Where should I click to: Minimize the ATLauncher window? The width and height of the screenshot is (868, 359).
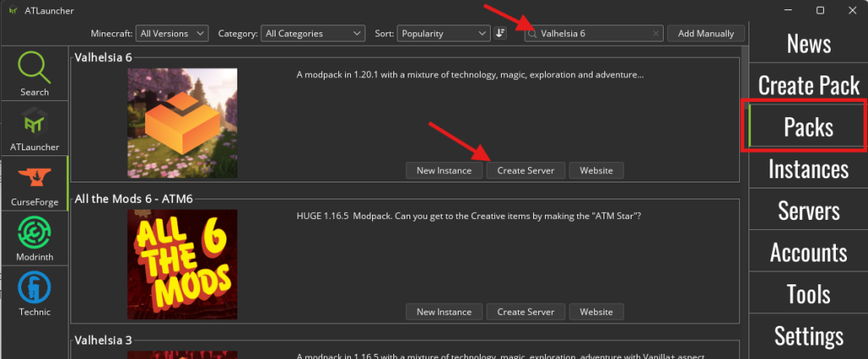click(789, 10)
